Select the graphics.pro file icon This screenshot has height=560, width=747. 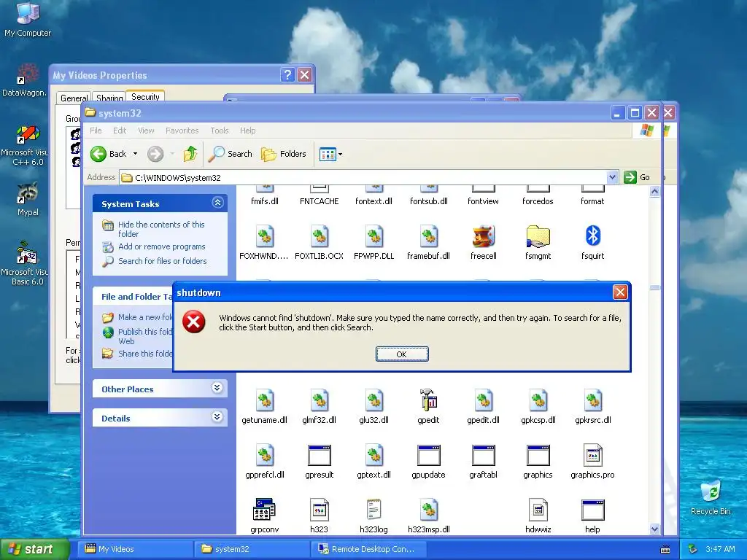coord(592,455)
